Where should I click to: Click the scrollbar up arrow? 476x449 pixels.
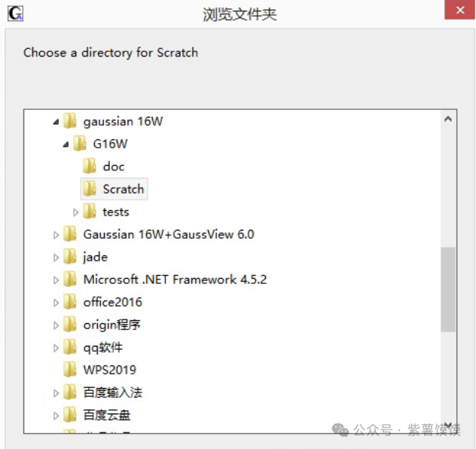point(448,119)
